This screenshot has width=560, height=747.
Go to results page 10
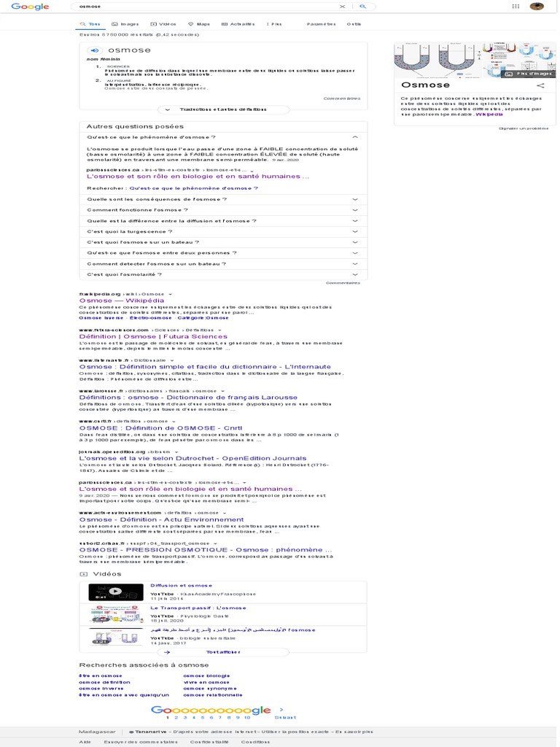pyautogui.click(x=247, y=718)
